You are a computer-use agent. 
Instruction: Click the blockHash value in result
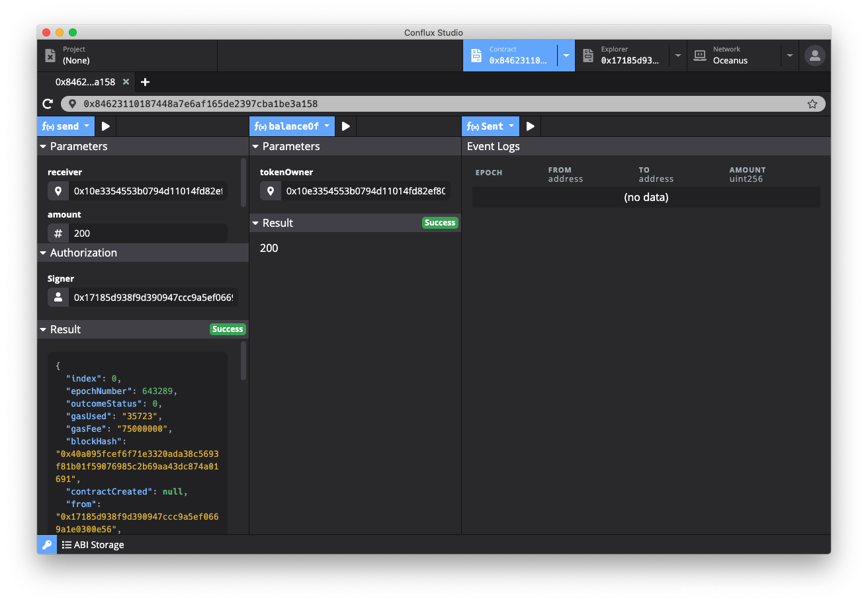138,466
